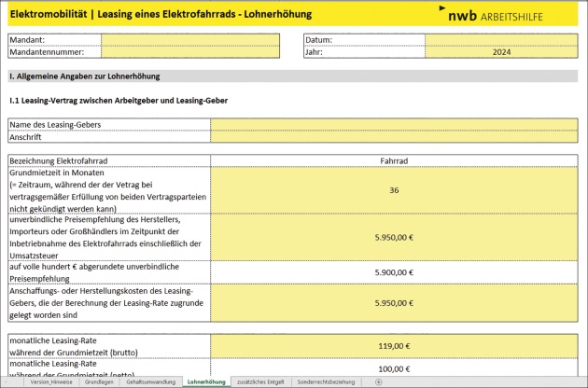Go to the Gehaltsumwandlung sheet tab
This screenshot has height=388, width=588.
click(151, 381)
